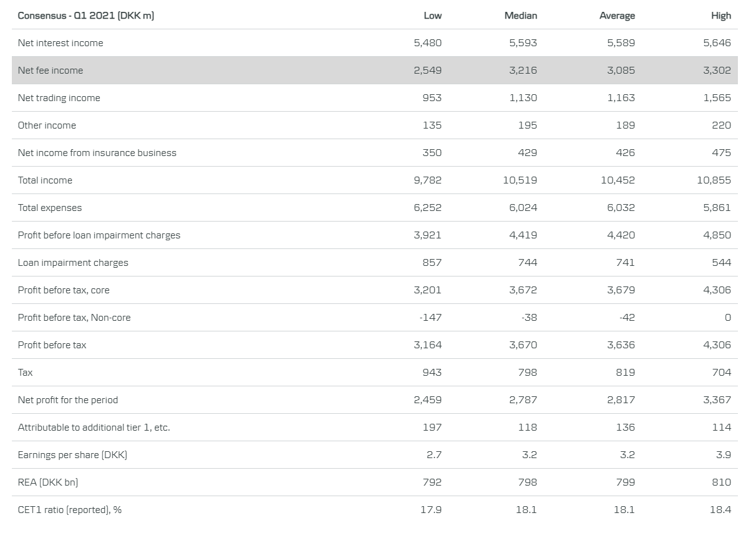Screen dimensions: 756x538
Task: Click the Median column header
Action: [520, 16]
